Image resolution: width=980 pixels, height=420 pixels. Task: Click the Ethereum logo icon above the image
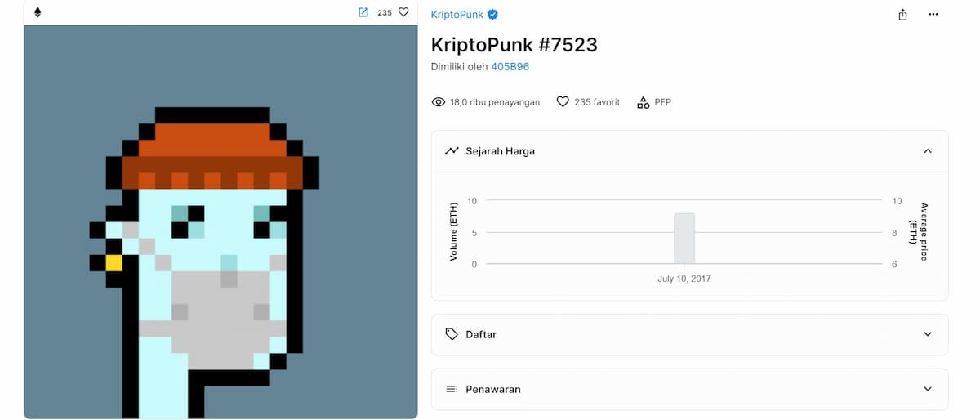point(37,12)
